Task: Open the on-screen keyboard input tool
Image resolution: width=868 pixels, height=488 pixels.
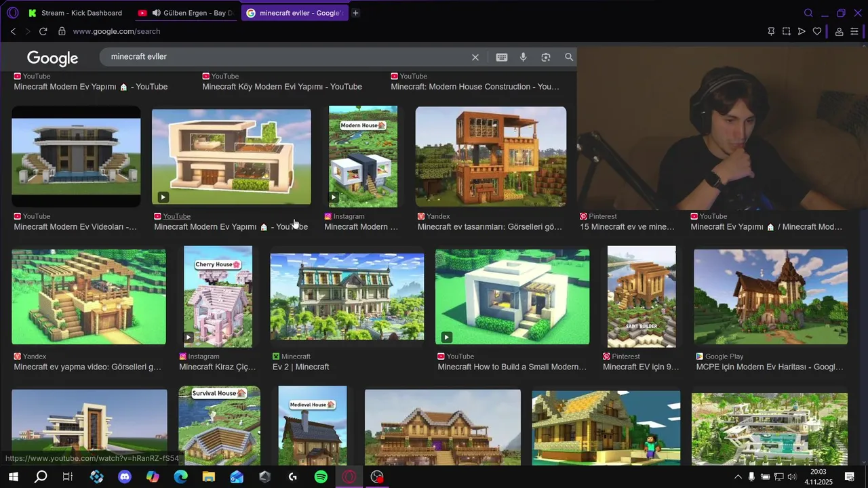Action: coord(502,58)
